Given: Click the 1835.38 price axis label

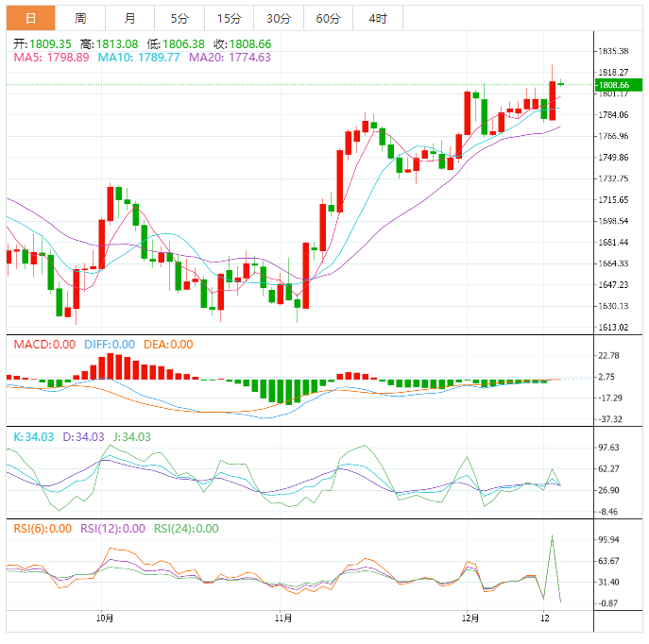Looking at the screenshot, I should point(613,51).
